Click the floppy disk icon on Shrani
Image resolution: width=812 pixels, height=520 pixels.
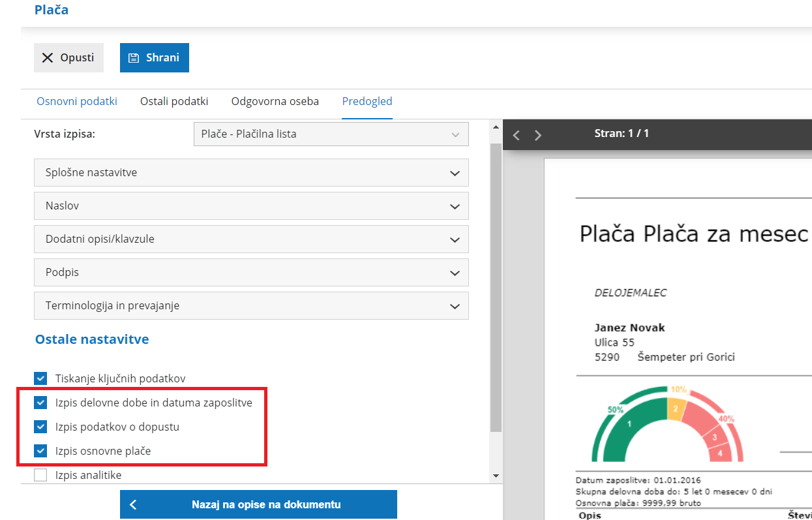click(134, 57)
